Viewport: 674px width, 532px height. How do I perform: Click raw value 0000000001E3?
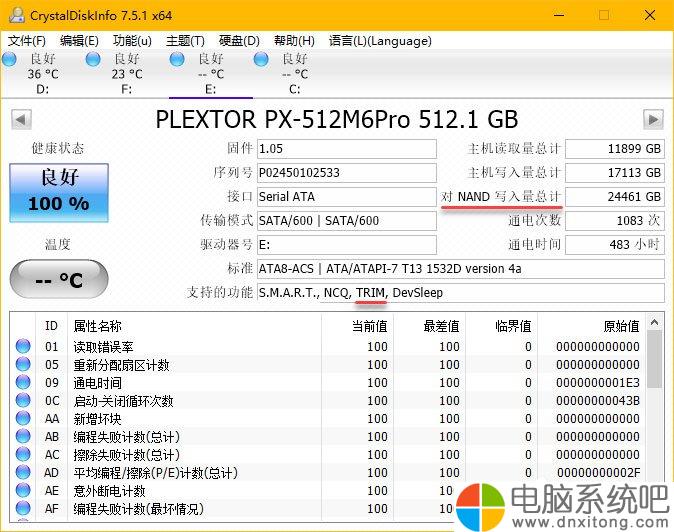[597, 382]
